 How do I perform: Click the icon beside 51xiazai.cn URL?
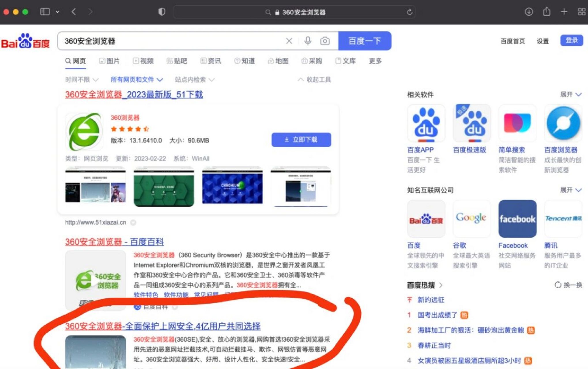point(133,223)
